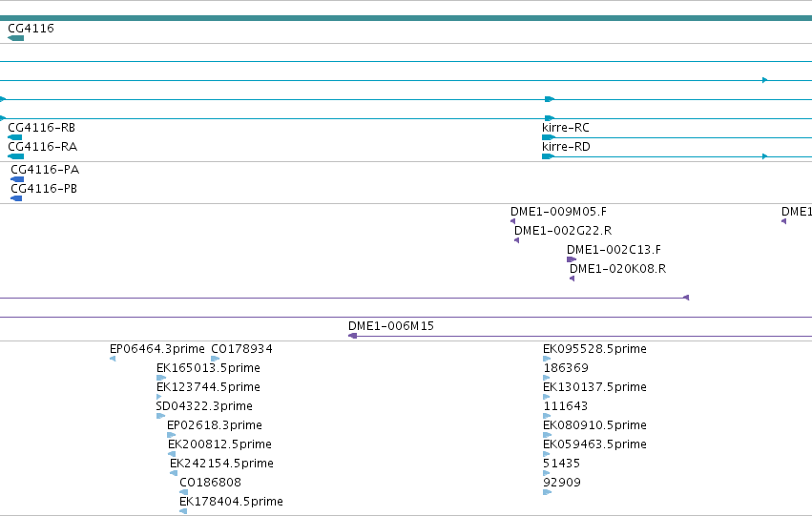Click the CG4116-PB protein glyph
Screen dimensions: 812x516
pos(16,198)
